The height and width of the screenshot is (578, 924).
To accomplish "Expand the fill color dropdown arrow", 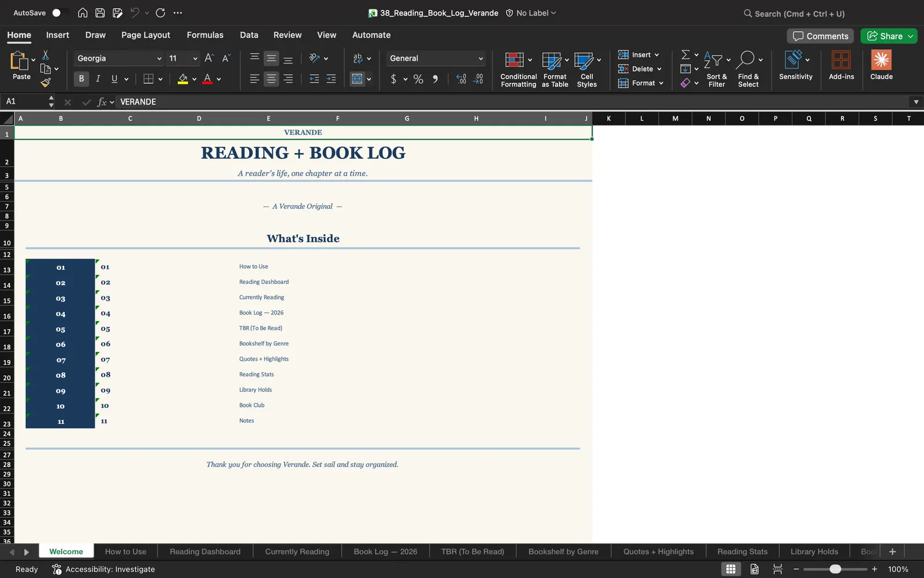I will (194, 79).
